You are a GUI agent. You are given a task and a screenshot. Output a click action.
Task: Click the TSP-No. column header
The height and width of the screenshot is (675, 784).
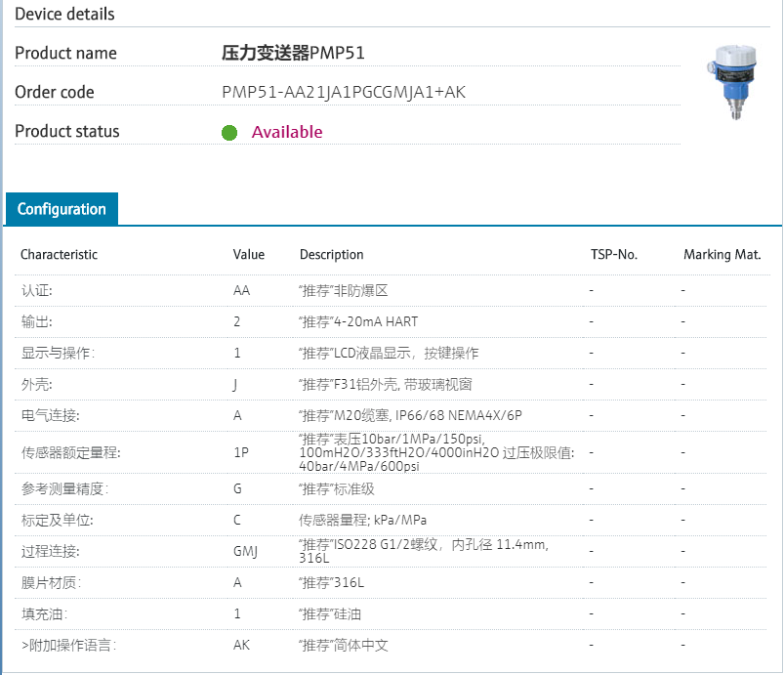coord(614,255)
